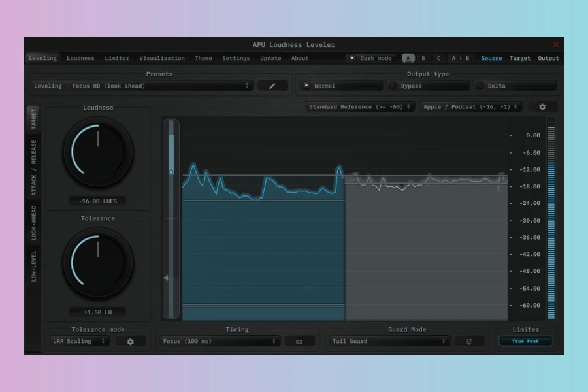Click the Loudness knob
The image size is (588, 392).
(98, 151)
